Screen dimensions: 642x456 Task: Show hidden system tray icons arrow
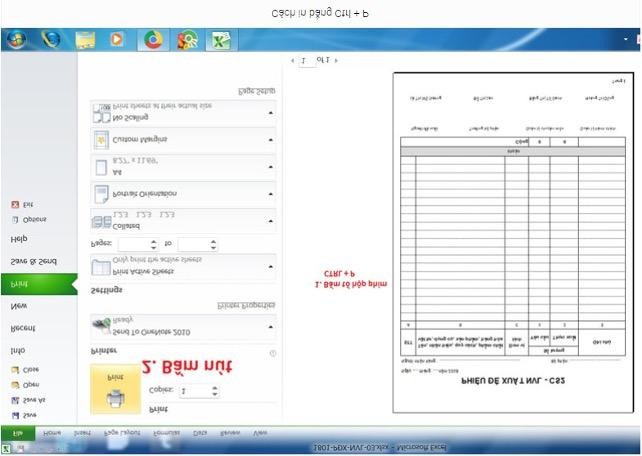(x=626, y=39)
